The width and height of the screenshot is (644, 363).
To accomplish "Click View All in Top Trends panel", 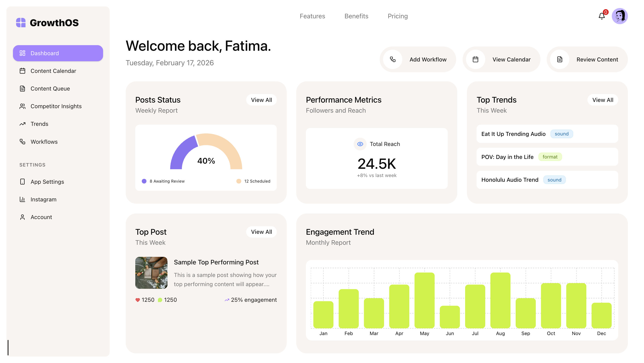I will click(603, 100).
